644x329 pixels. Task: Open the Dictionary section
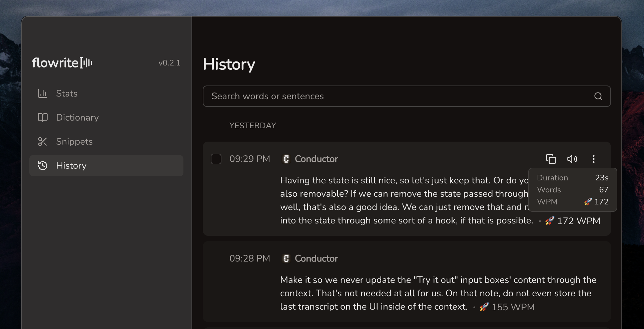[x=77, y=117]
